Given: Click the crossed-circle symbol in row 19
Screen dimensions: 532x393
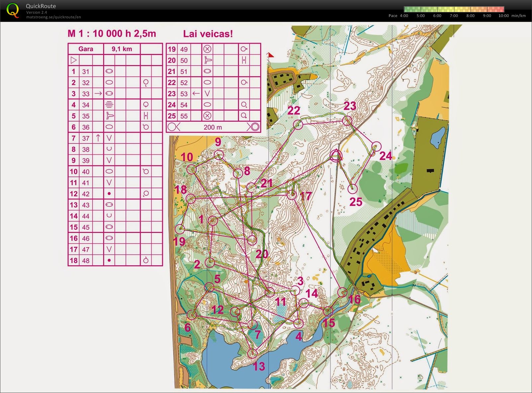Looking at the screenshot, I should pyautogui.click(x=207, y=49).
